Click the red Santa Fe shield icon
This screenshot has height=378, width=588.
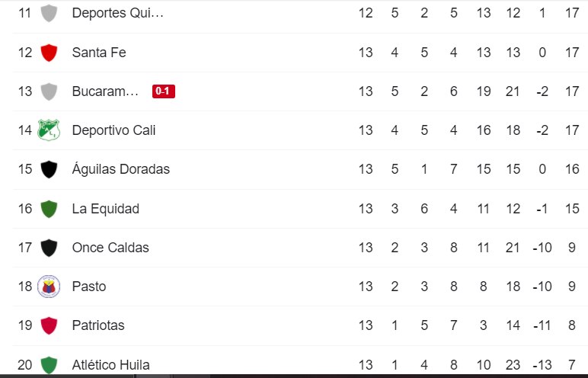pos(49,53)
